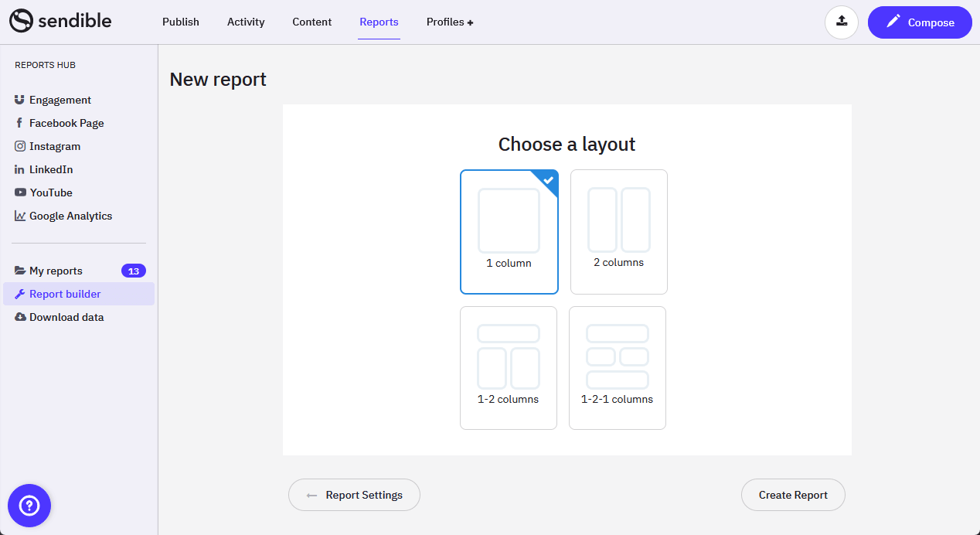The height and width of the screenshot is (535, 980).
Task: Select the Facebook Page report icon
Action: tap(19, 123)
